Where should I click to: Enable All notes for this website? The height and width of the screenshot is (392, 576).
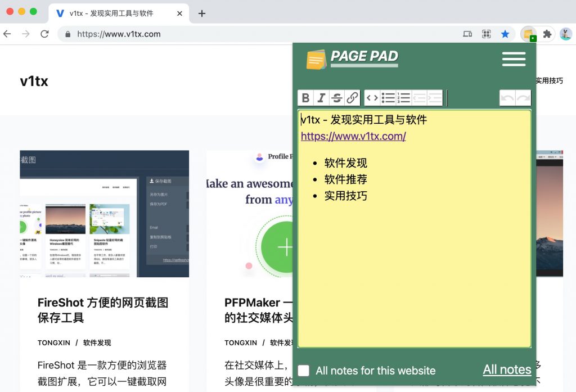click(x=303, y=370)
